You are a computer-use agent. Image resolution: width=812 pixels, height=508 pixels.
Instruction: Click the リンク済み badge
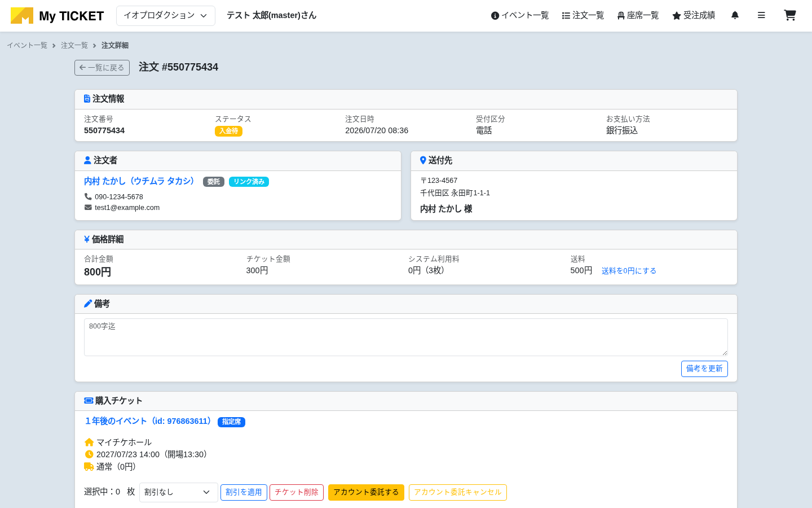[x=249, y=182]
